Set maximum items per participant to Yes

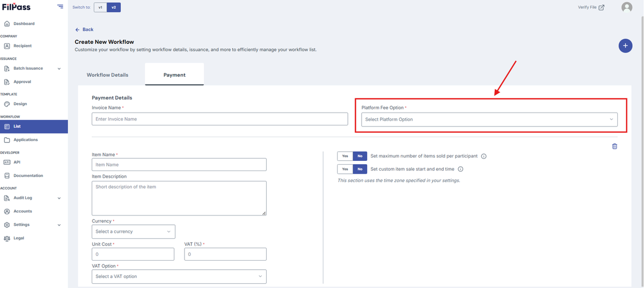coord(345,156)
